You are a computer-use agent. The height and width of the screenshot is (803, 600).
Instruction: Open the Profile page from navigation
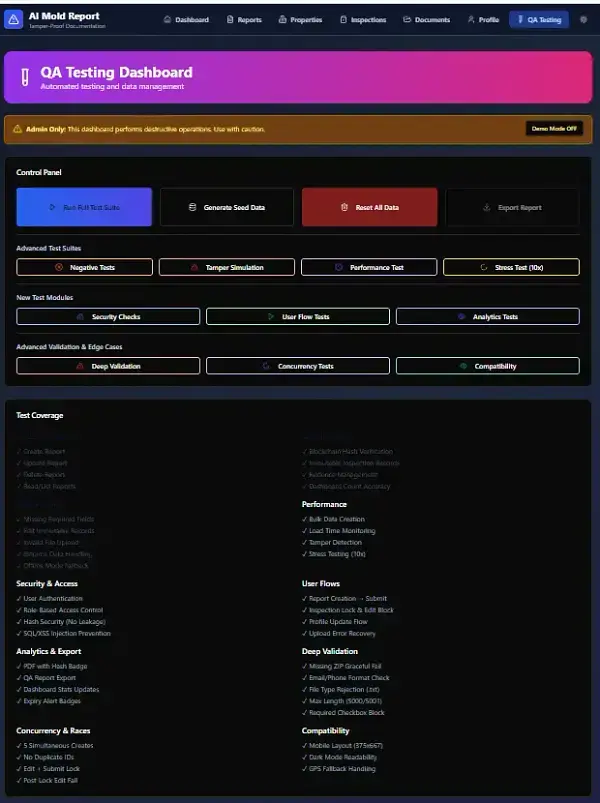click(x=483, y=19)
